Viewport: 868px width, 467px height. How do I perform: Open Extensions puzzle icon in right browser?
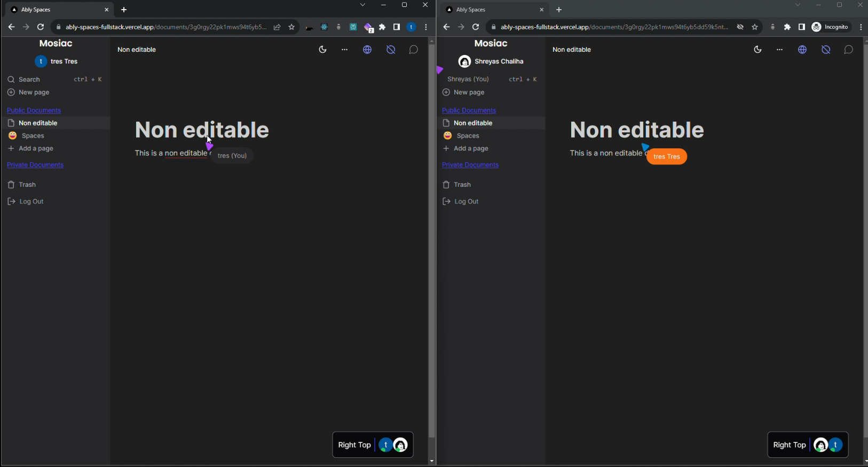[x=787, y=27]
